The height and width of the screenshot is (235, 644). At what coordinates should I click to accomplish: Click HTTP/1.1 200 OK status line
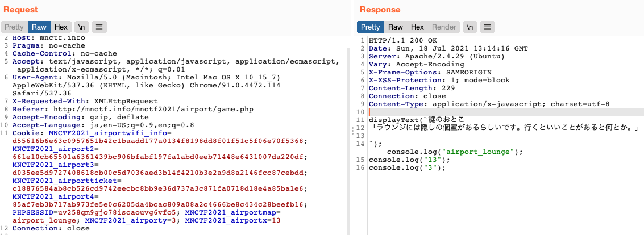pos(403,41)
